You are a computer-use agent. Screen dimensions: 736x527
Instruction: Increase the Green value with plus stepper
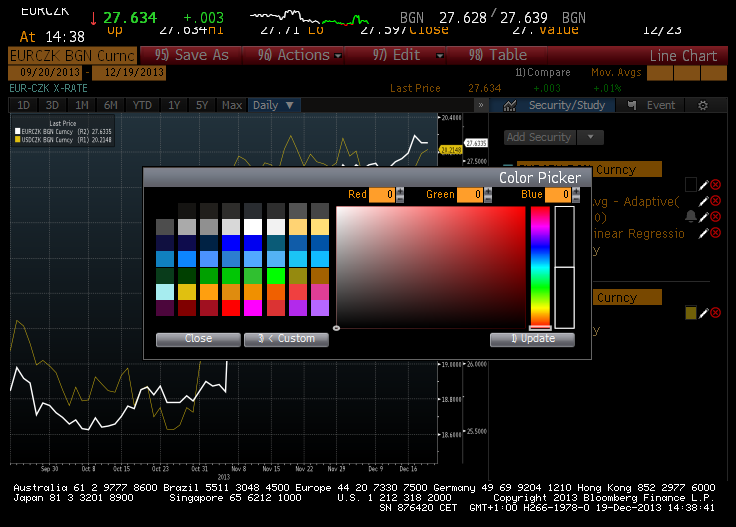pos(488,191)
